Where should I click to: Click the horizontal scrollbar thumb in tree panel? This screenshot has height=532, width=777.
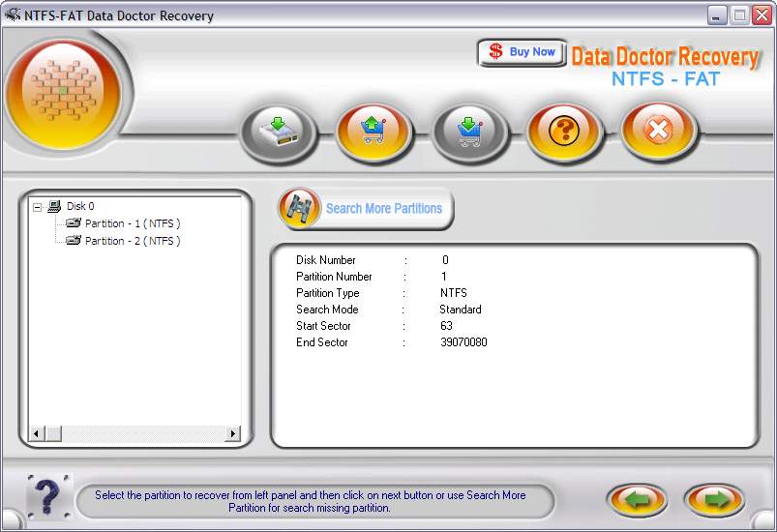[53, 434]
